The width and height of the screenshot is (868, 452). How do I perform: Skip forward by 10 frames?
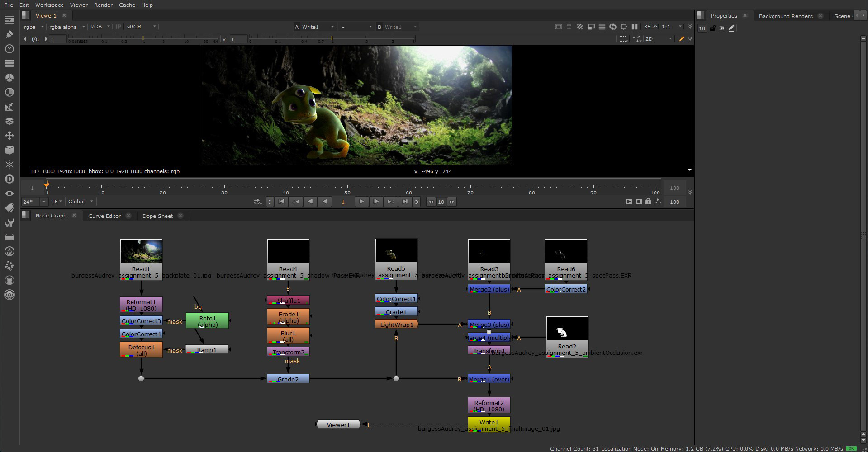click(x=452, y=202)
